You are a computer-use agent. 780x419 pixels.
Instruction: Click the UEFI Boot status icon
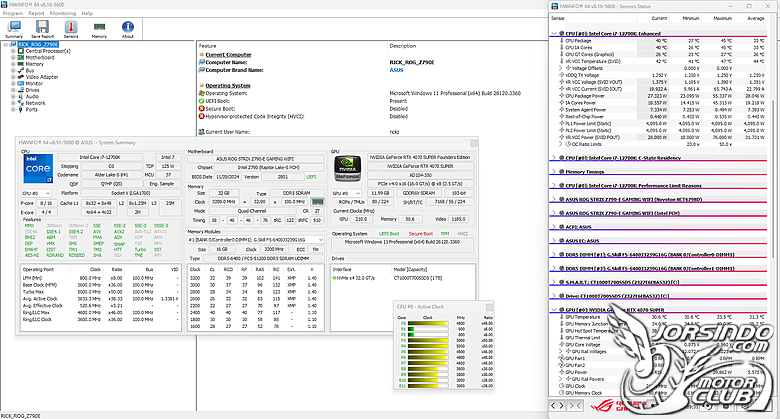click(201, 101)
